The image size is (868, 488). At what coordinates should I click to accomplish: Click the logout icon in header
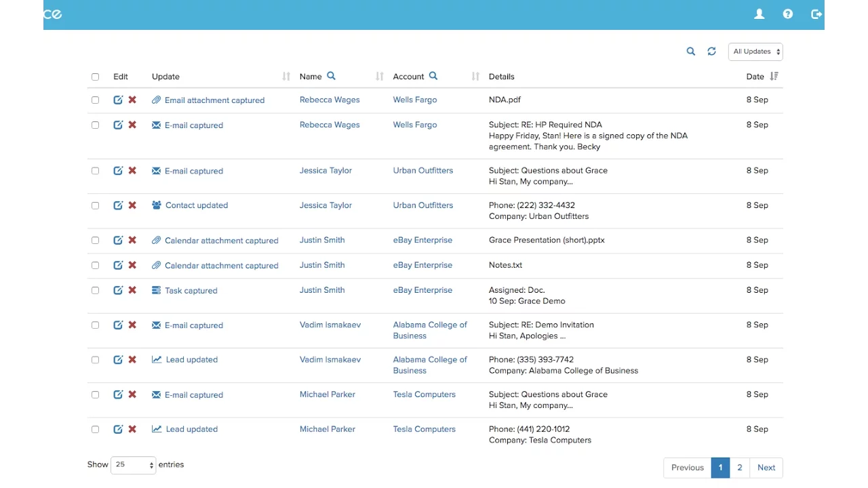[x=816, y=14]
